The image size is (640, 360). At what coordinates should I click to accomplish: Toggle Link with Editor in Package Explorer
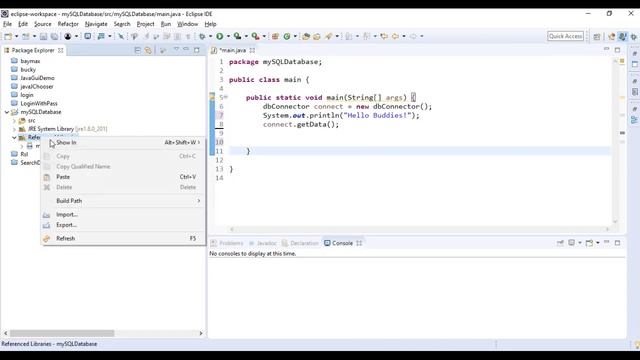[x=148, y=50]
